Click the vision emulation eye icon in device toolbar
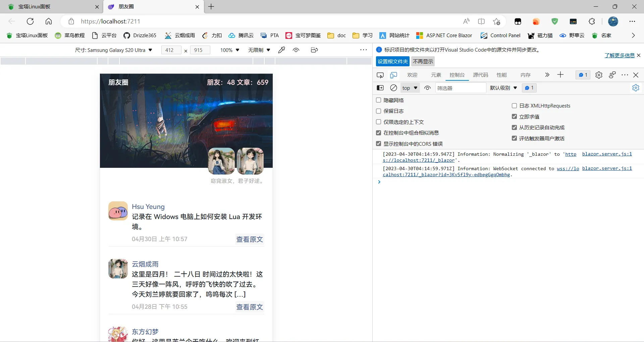Image resolution: width=644 pixels, height=342 pixels. click(296, 50)
